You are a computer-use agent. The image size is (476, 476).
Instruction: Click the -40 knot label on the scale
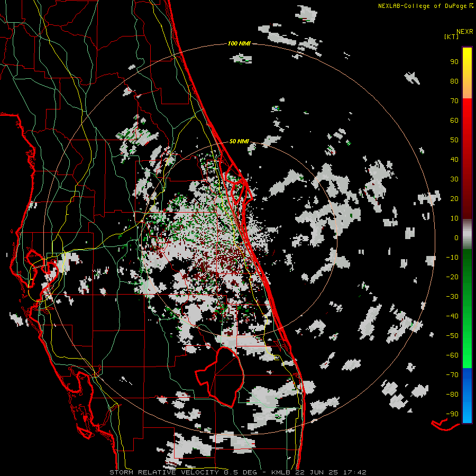pyautogui.click(x=452, y=316)
